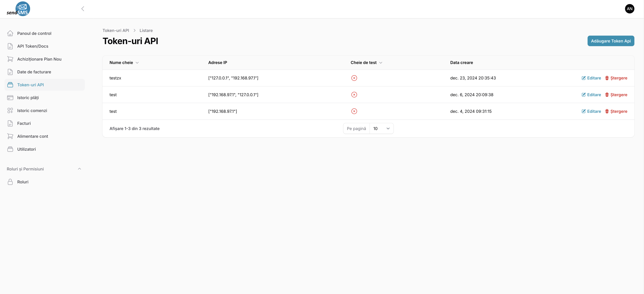The width and height of the screenshot is (644, 294).
Task: Click Adăugare Token Api button
Action: [610, 41]
